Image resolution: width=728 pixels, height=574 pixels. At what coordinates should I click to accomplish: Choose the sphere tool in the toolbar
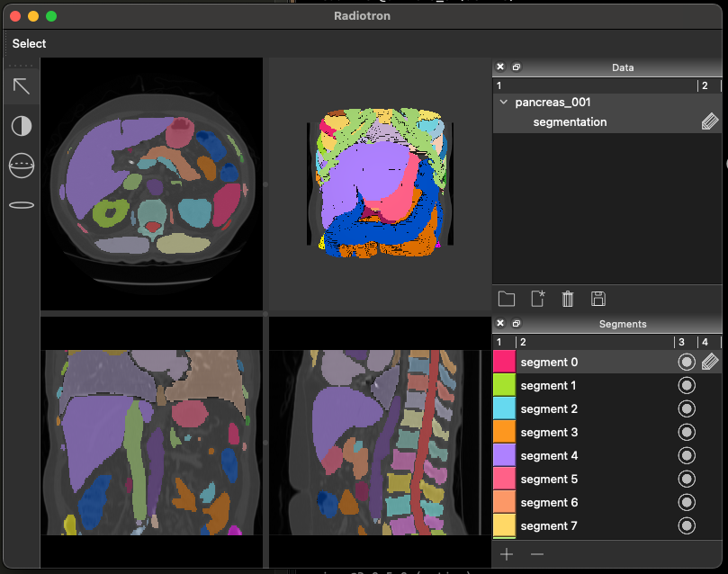22,166
